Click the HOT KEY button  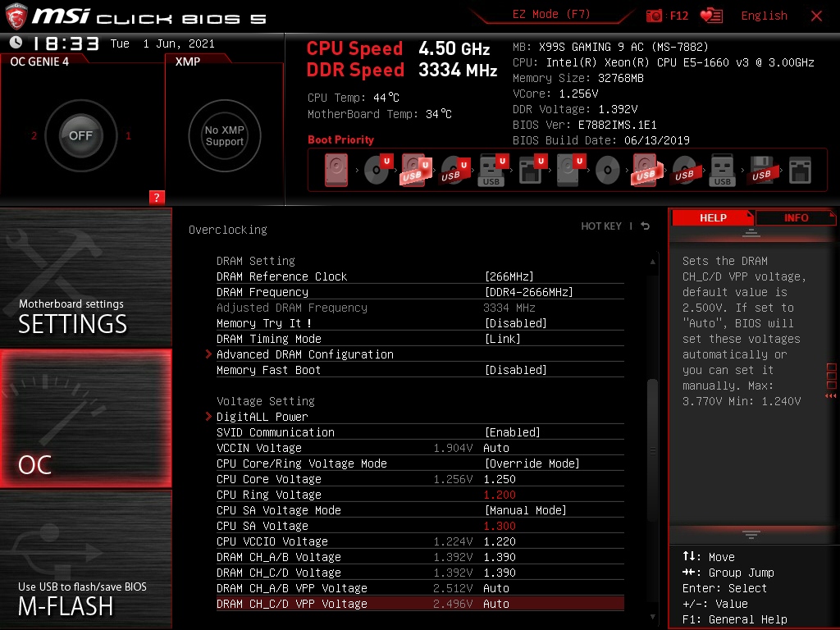pos(601,226)
